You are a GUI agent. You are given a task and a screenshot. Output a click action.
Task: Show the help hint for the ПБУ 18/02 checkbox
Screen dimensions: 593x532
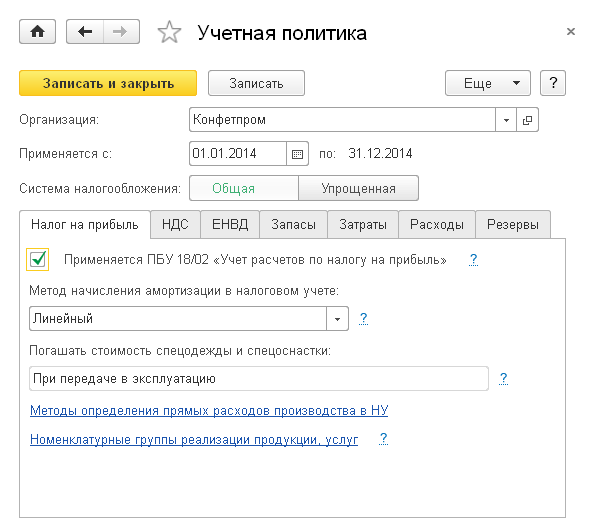[x=473, y=260]
